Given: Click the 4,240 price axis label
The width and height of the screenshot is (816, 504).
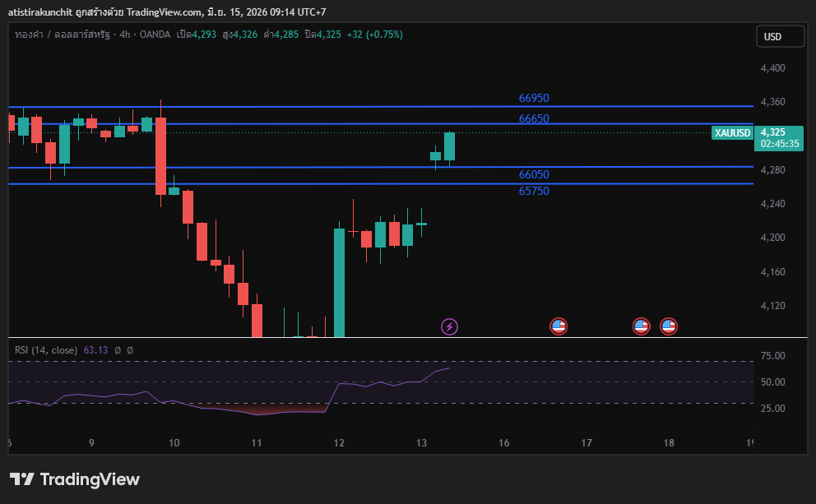Looking at the screenshot, I should tap(772, 204).
